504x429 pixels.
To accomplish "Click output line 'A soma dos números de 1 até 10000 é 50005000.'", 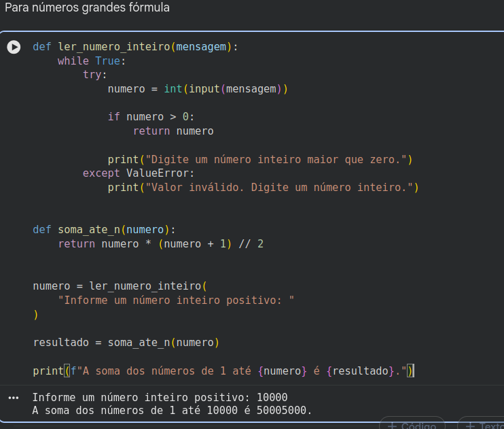I will 172,411.
